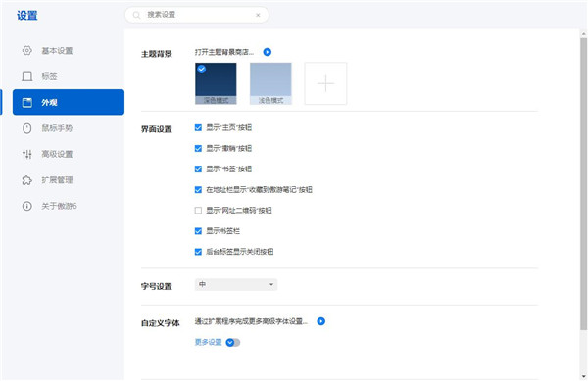Enable 显示"网址二维码"按钮 checkbox
The image size is (588, 381).
[x=198, y=211]
